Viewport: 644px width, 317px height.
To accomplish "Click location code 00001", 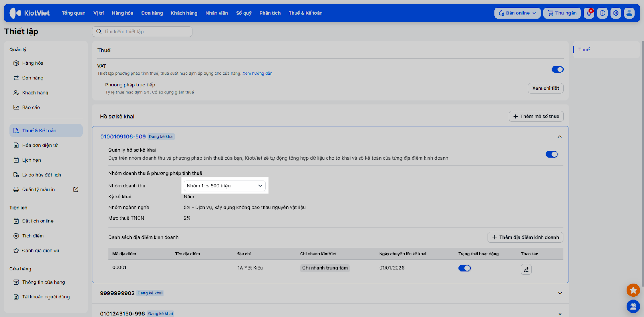I will [x=119, y=268].
